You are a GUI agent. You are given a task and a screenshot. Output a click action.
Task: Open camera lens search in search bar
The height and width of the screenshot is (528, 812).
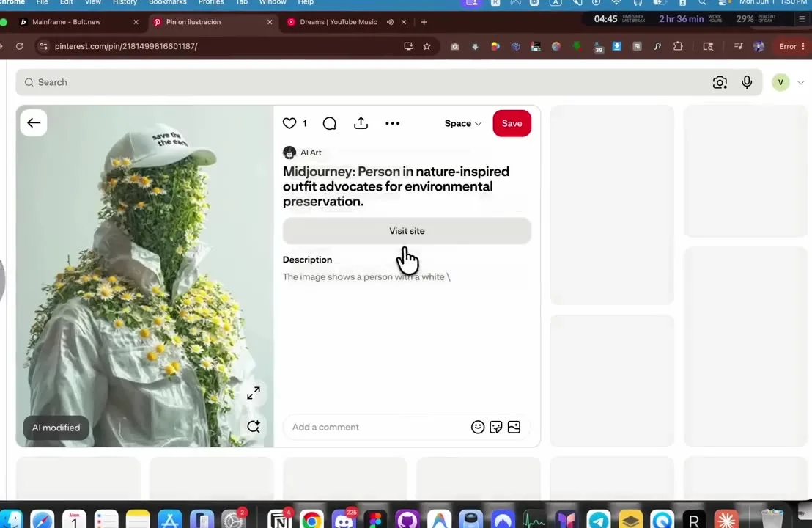[720, 82]
